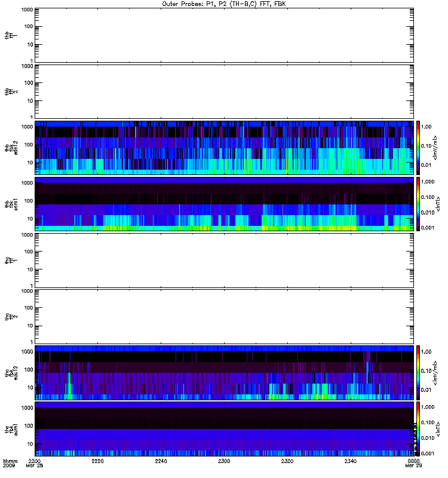Click the 0000 time axis label
Image resolution: width=448 pixels, height=478 pixels.
pyautogui.click(x=413, y=461)
